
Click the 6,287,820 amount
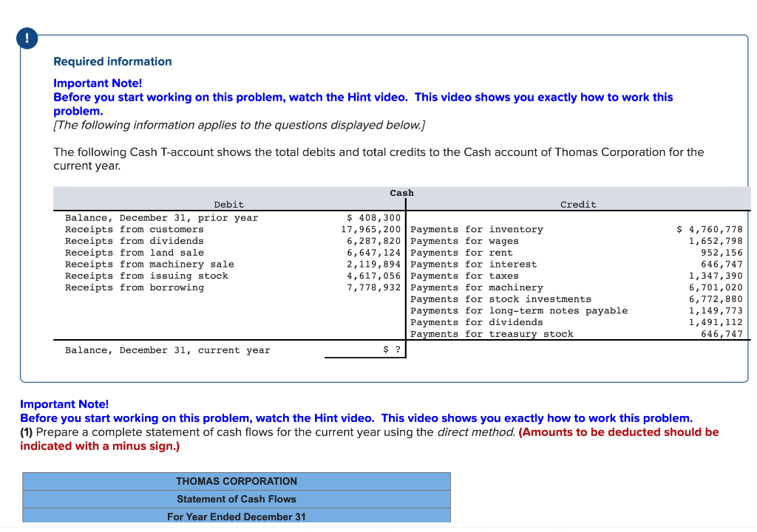pyautogui.click(x=373, y=241)
